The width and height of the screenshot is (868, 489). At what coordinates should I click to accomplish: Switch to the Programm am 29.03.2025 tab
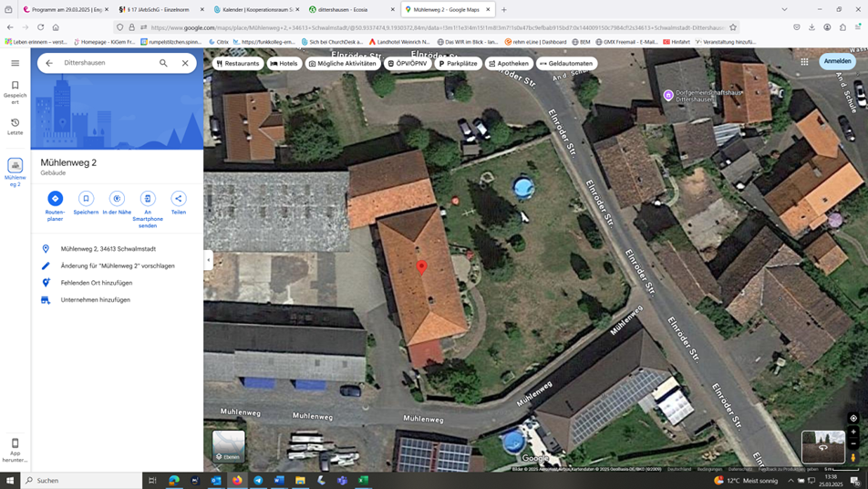(66, 9)
